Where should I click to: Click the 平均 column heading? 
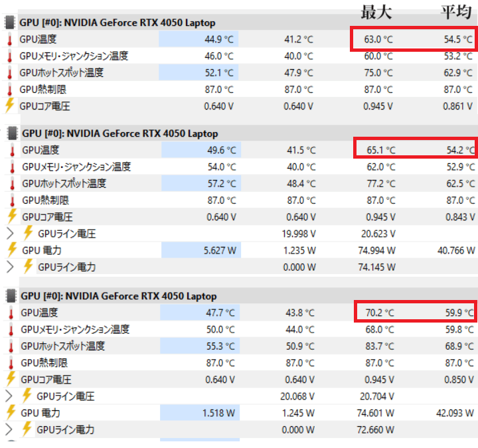pos(456,11)
